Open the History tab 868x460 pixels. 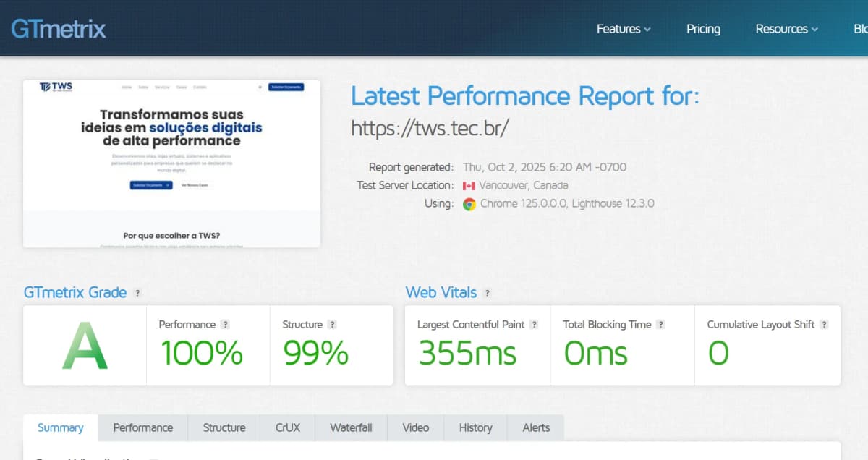pyautogui.click(x=476, y=427)
